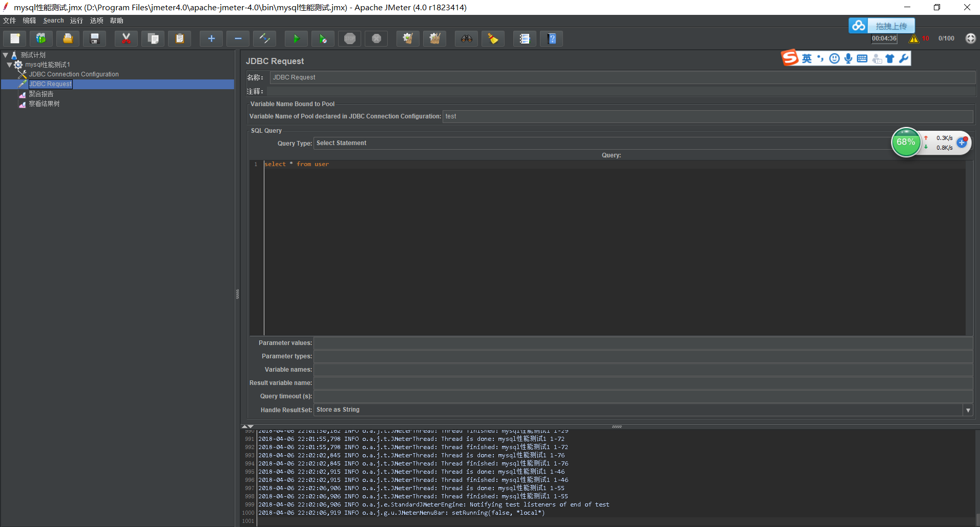Viewport: 980px width, 527px height.
Task: Collapse all nodes with minus icon
Action: coord(238,38)
